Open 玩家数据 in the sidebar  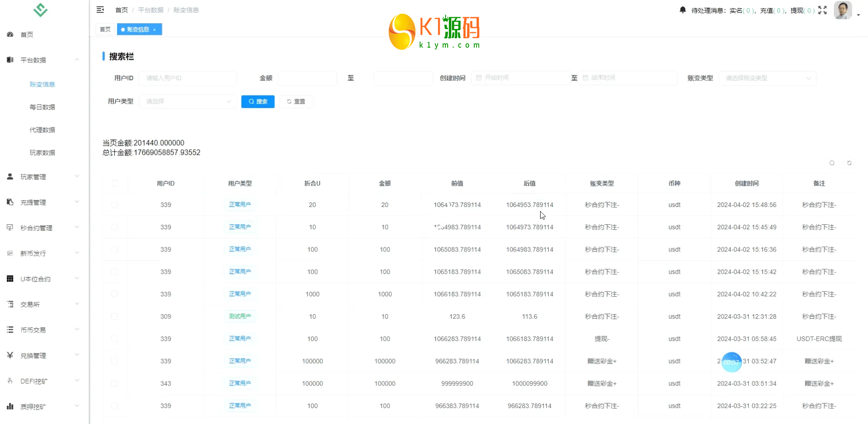pos(42,153)
